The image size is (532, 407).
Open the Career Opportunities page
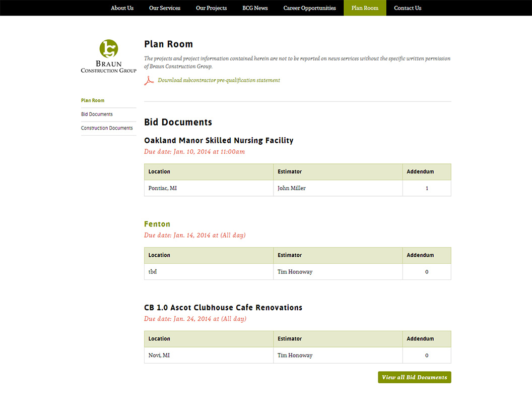pyautogui.click(x=309, y=8)
